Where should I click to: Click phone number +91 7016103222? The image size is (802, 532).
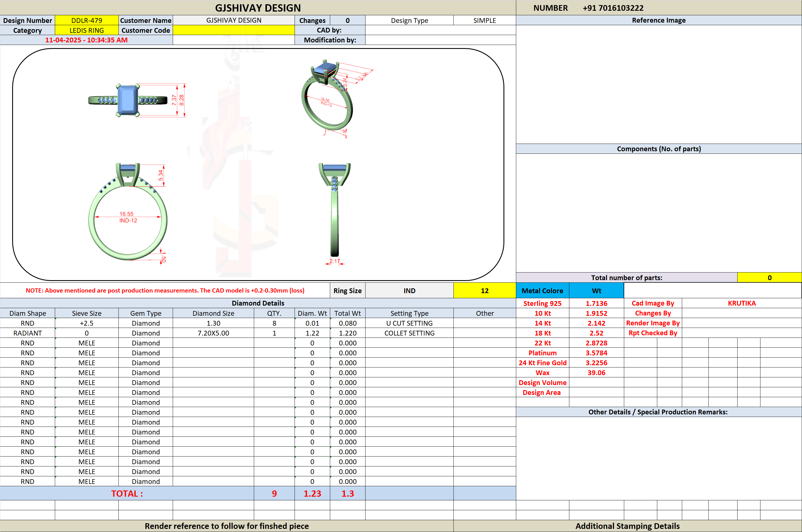tap(613, 8)
